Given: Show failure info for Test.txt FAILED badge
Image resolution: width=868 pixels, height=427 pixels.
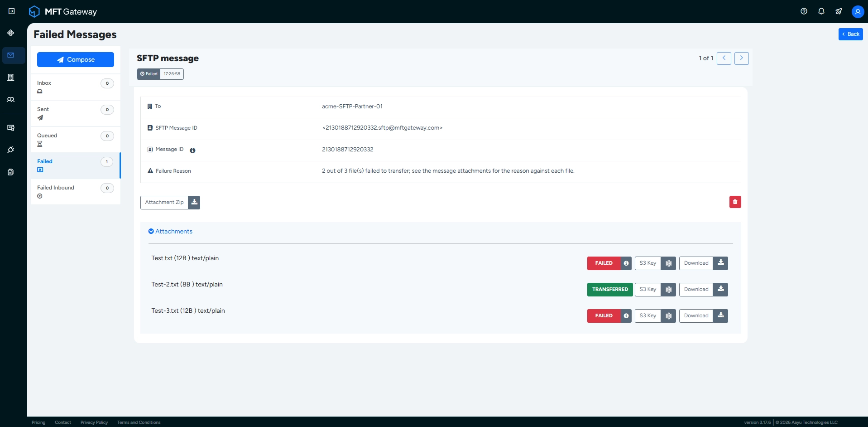Looking at the screenshot, I should coord(626,263).
